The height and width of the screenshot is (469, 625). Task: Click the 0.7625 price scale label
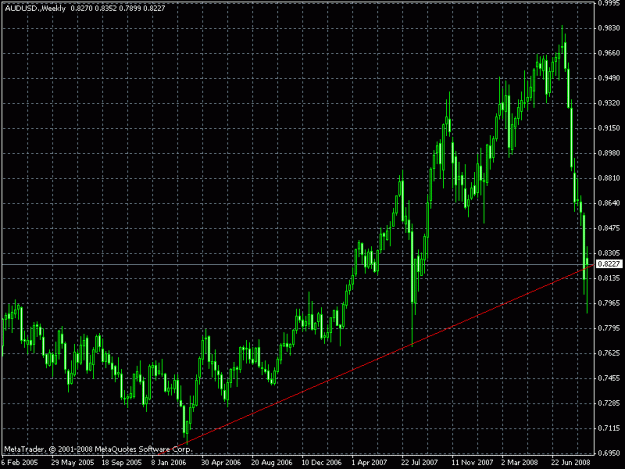pos(609,353)
